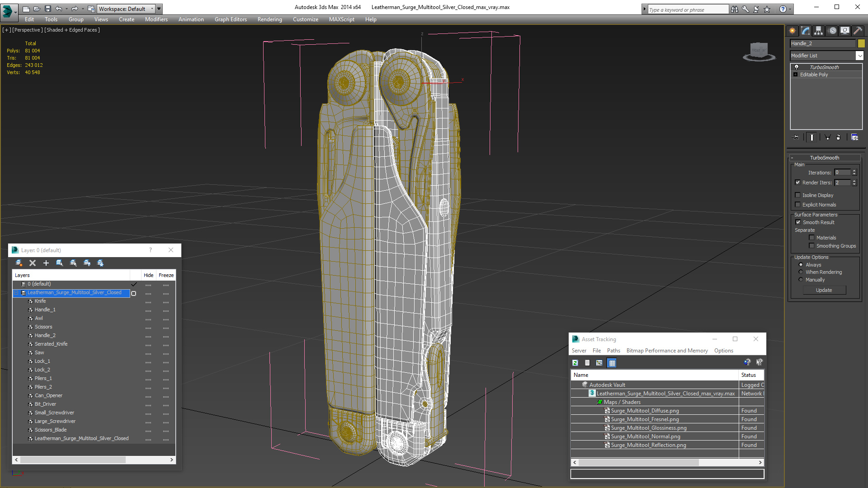Viewport: 868px width, 488px height.
Task: Select Surge_Multitool_Normal.png in Asset Tracking
Action: point(645,436)
